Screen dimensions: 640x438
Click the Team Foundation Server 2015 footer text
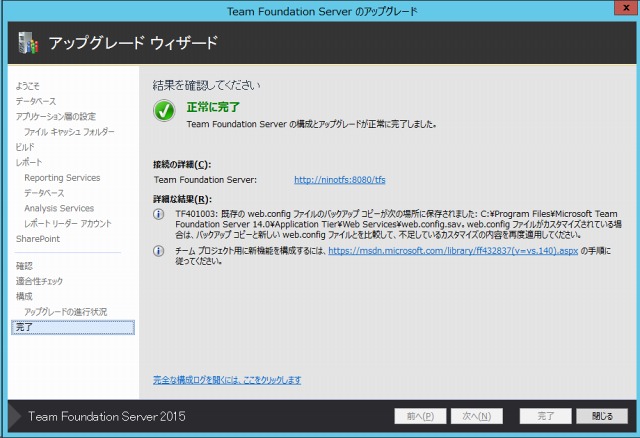[x=107, y=416]
